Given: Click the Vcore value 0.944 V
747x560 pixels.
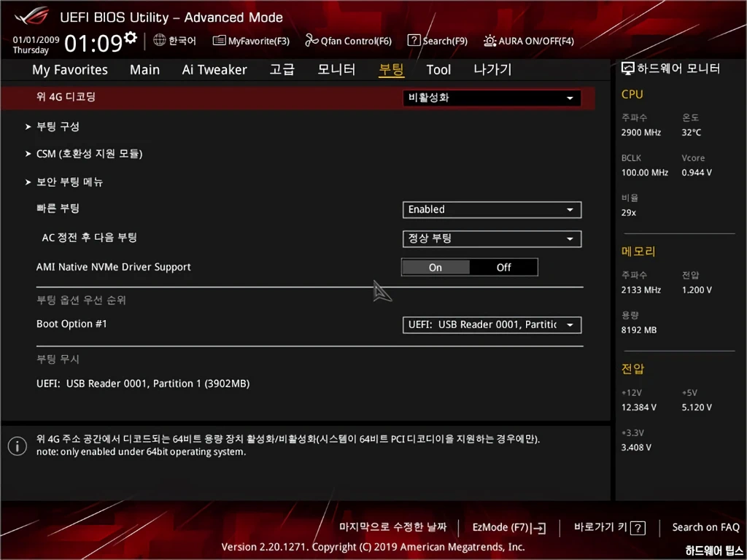Looking at the screenshot, I should tap(697, 173).
